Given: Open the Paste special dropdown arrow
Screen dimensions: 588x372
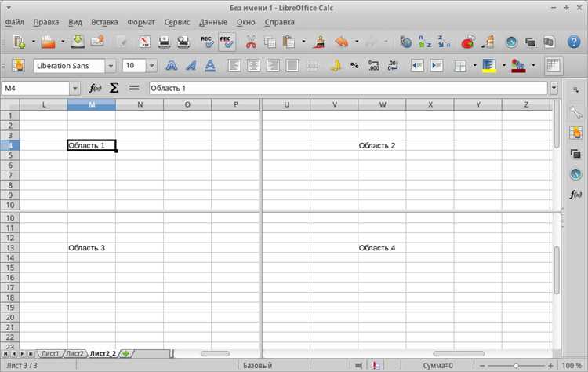Looking at the screenshot, I should (x=303, y=42).
